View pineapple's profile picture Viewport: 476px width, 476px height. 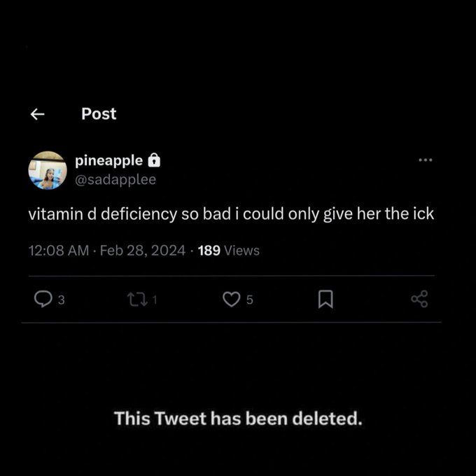click(x=48, y=170)
